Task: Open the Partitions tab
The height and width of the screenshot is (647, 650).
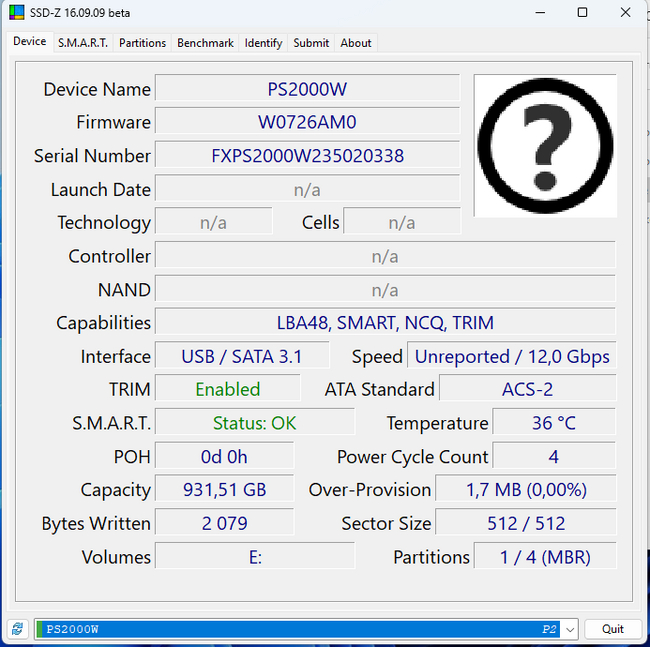Action: (142, 43)
